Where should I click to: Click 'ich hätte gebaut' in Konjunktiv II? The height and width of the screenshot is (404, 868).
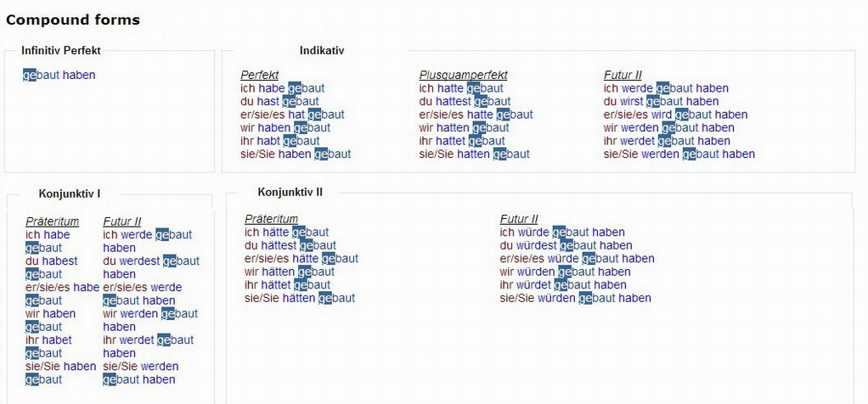tap(286, 233)
